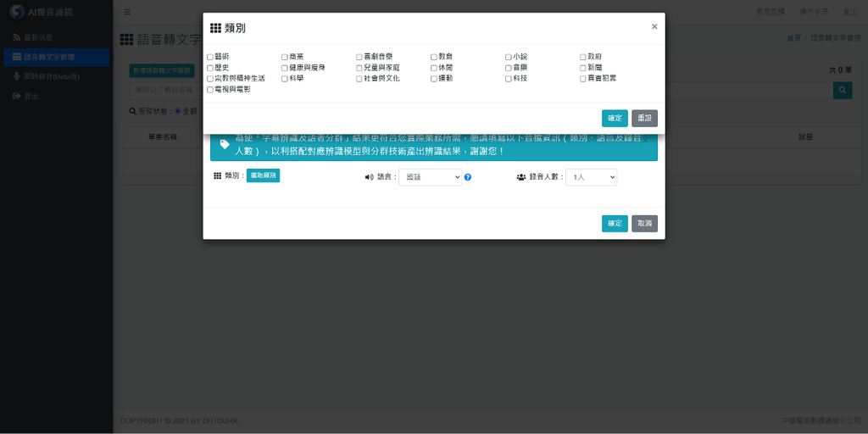This screenshot has height=434, width=868.
Task: Select 語音轉文字管理 in the sidebar
Action: [57, 57]
